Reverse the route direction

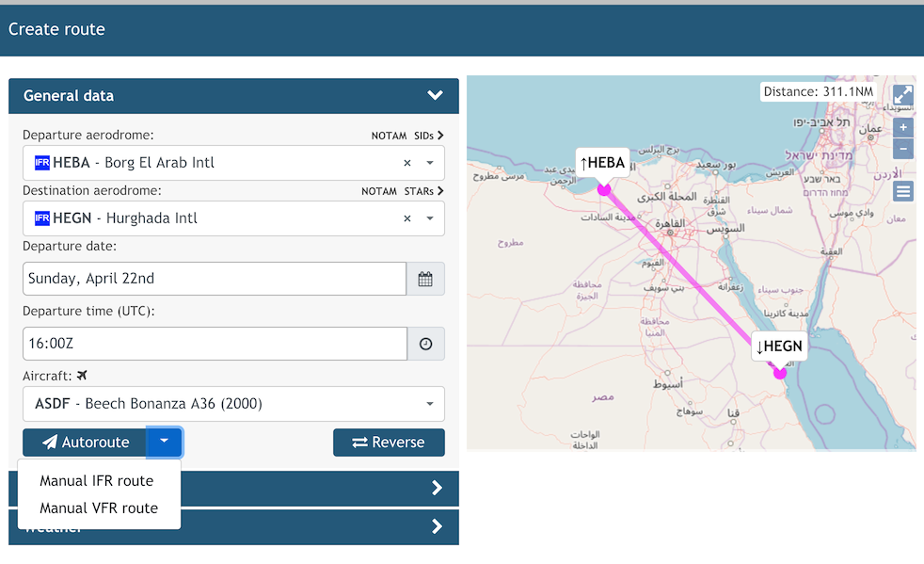pyautogui.click(x=388, y=442)
